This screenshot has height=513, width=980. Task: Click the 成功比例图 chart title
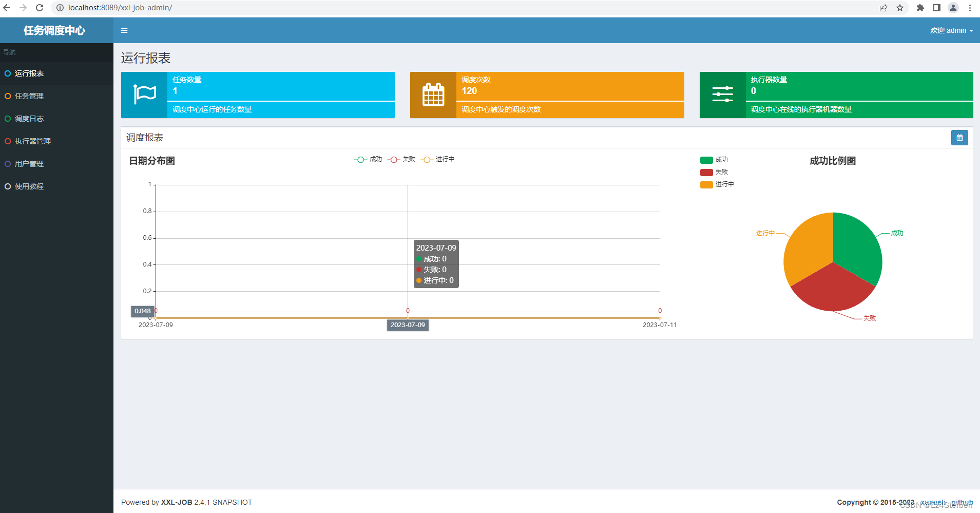point(833,161)
